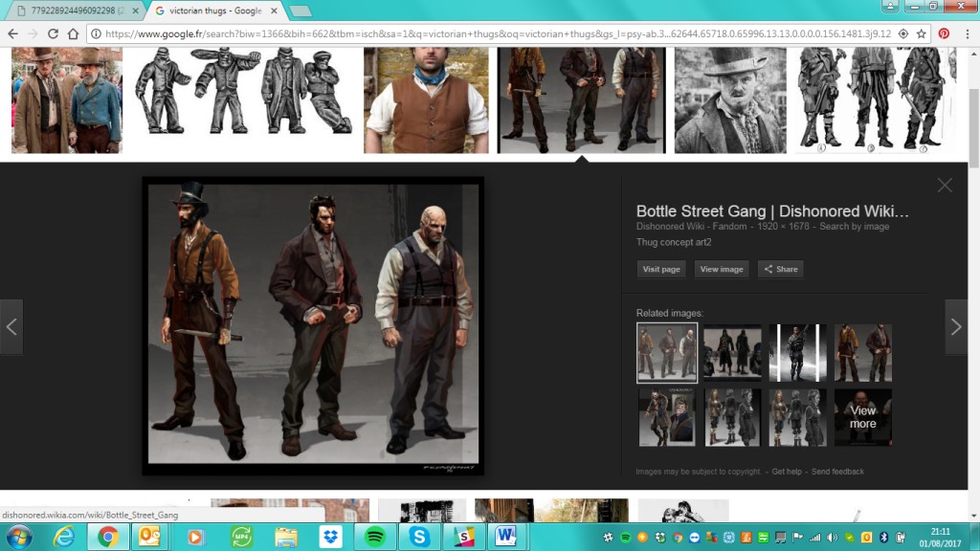Click the Bluetooth tray icon
The width and height of the screenshot is (980, 551).
point(883,538)
